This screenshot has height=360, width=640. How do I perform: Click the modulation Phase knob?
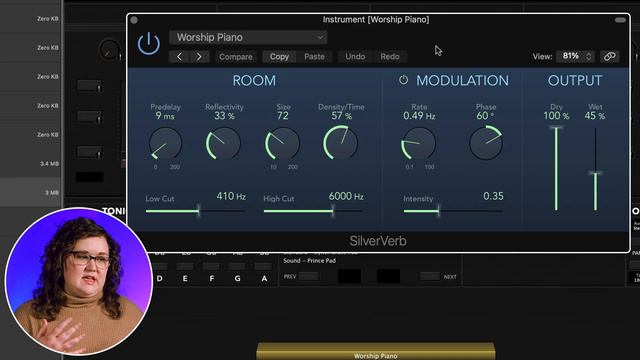point(486,142)
